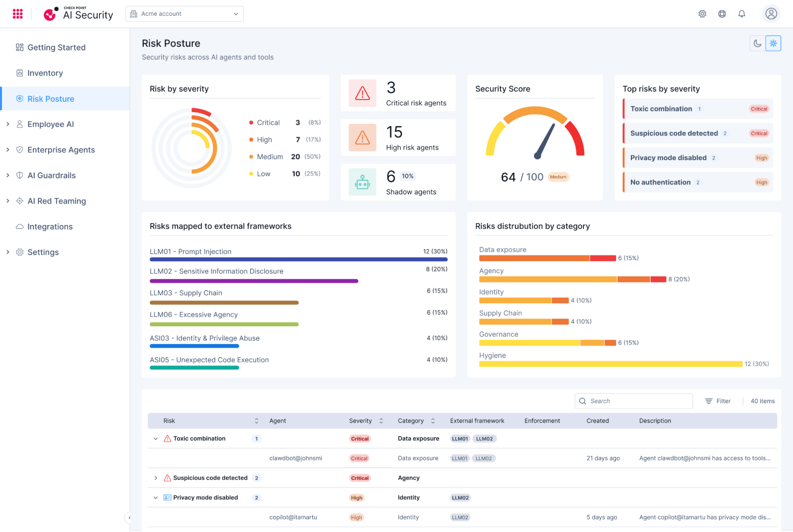Click the security score gauge
This screenshot has width=793, height=532.
(x=535, y=133)
